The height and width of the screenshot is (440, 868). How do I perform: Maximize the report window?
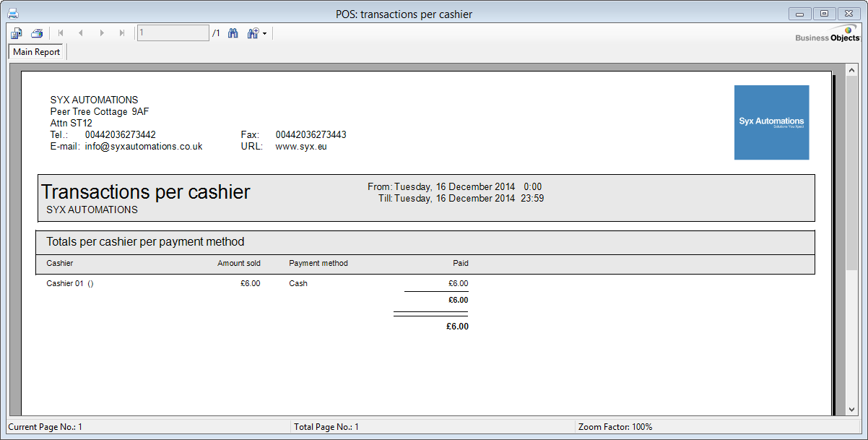[824, 14]
